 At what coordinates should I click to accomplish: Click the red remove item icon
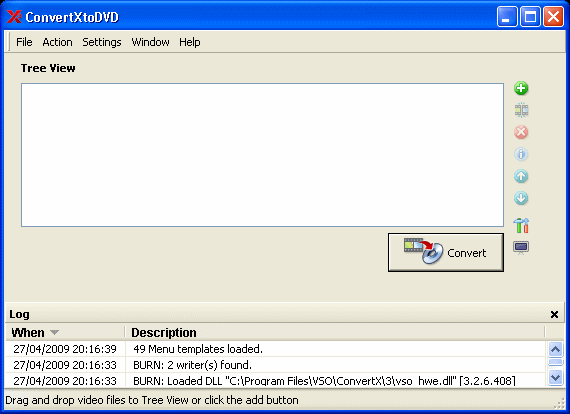click(521, 132)
